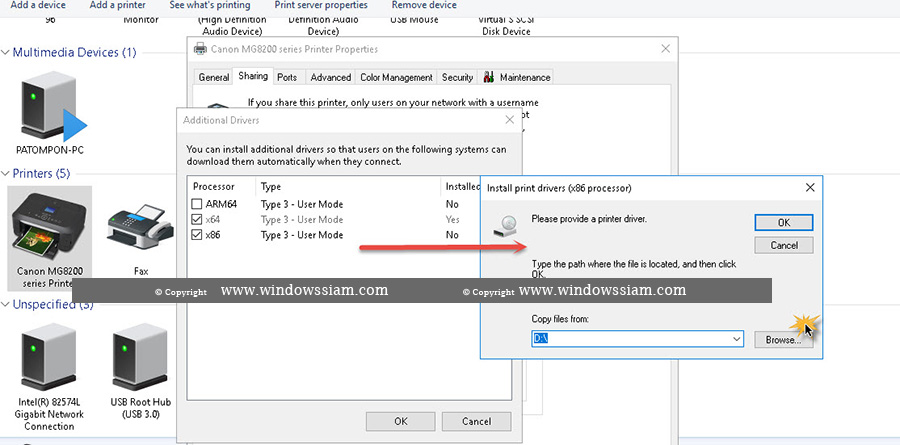Collapse the Unspecified group
Image resolution: width=900 pixels, height=445 pixels.
coord(5,304)
